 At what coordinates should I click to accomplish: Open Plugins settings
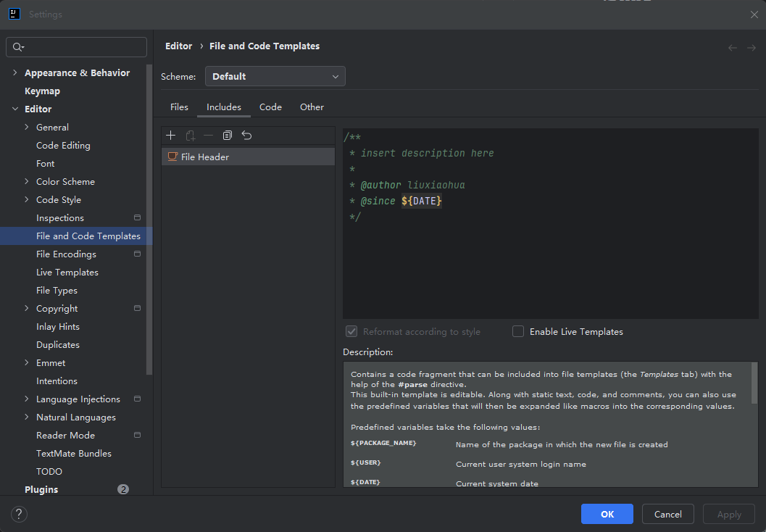[x=41, y=489]
